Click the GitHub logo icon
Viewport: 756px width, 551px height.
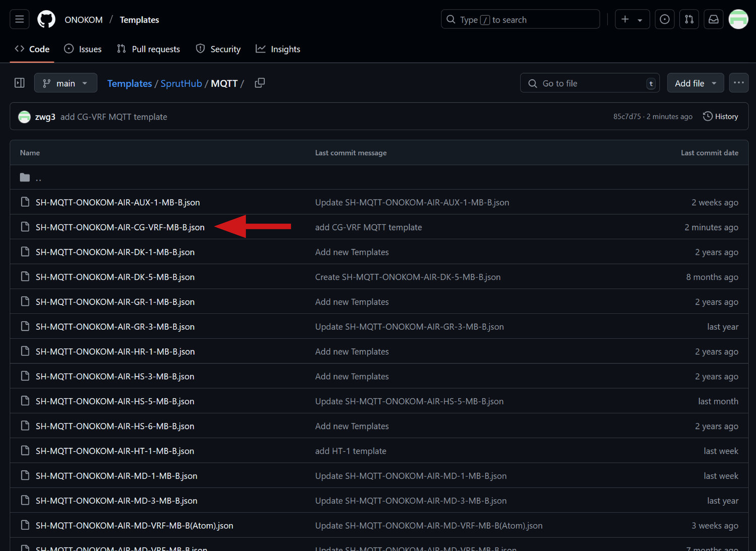coord(46,19)
